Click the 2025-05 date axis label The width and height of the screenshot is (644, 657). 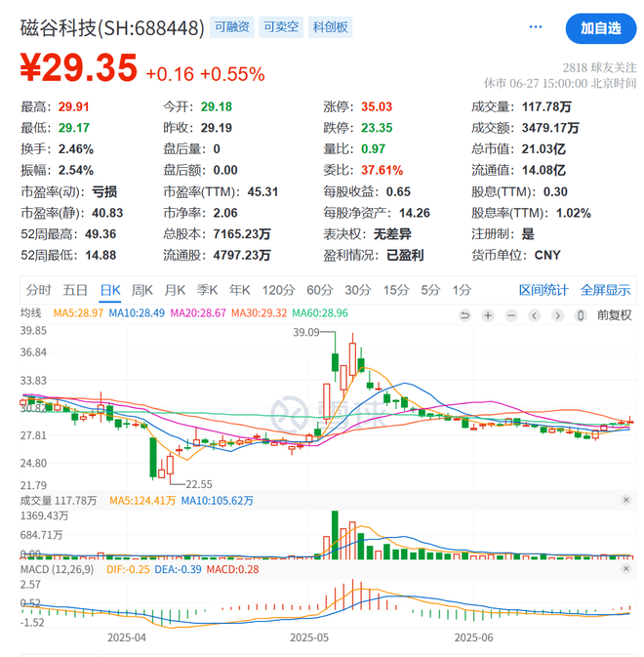(309, 637)
